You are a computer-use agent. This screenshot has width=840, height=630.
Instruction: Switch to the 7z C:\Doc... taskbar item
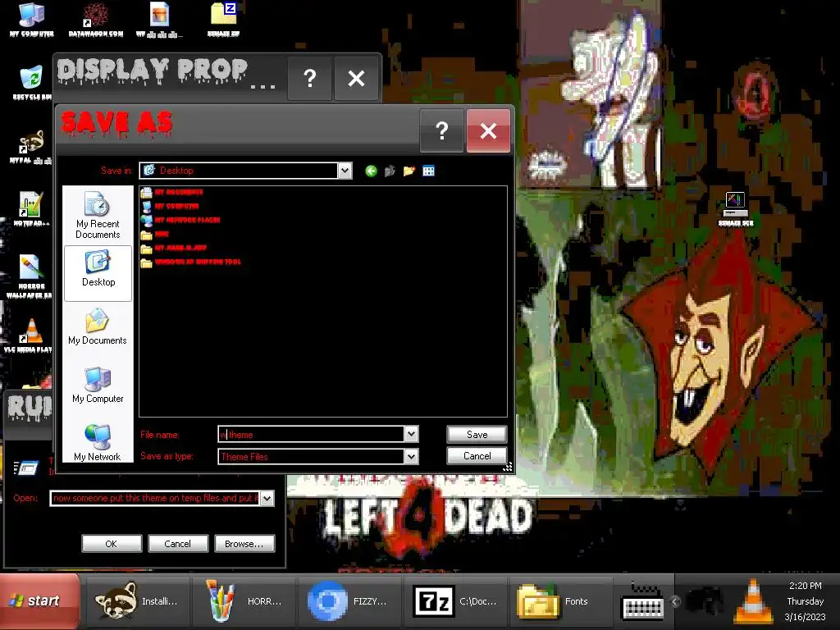[x=455, y=601]
